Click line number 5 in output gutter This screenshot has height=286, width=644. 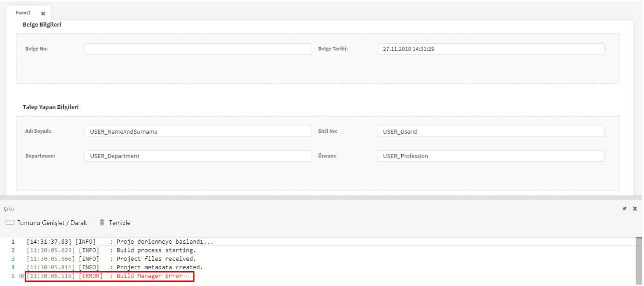13,276
